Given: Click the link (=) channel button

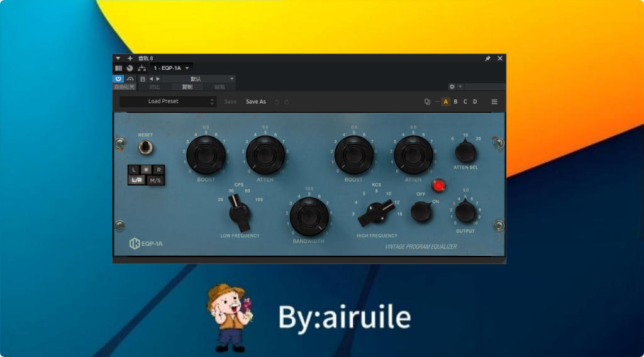Looking at the screenshot, I should (x=146, y=170).
